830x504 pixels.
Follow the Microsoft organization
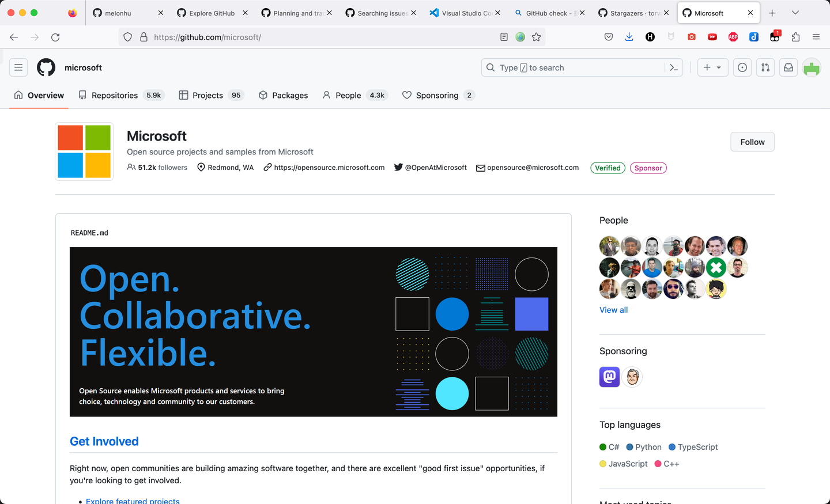pyautogui.click(x=752, y=142)
